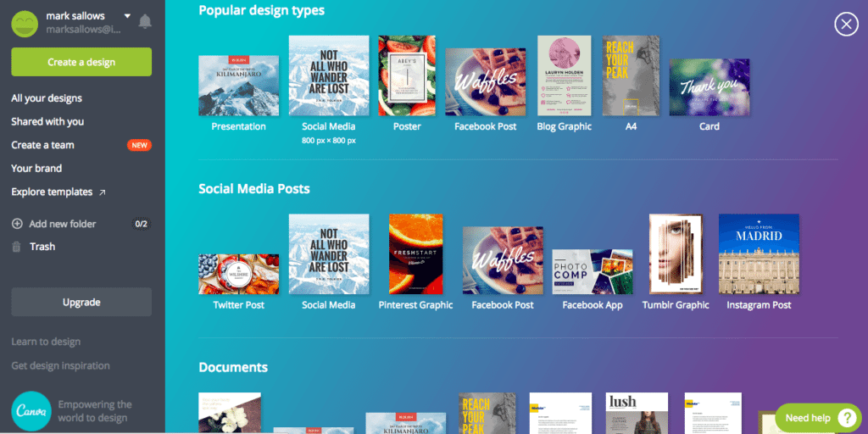Choose the Instagram Post Madrid thumbnail
868x434 pixels.
coord(759,254)
